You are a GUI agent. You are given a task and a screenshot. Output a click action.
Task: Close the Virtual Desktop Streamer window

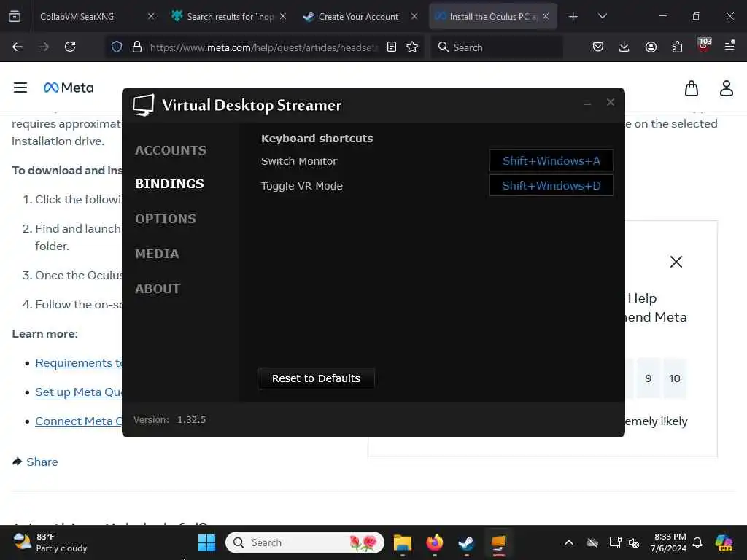(x=611, y=102)
